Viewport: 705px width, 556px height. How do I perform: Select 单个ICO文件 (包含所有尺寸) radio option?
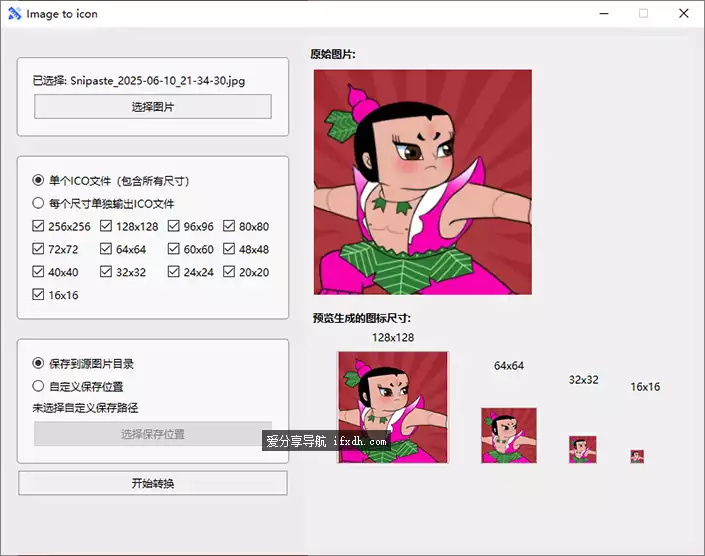38,180
